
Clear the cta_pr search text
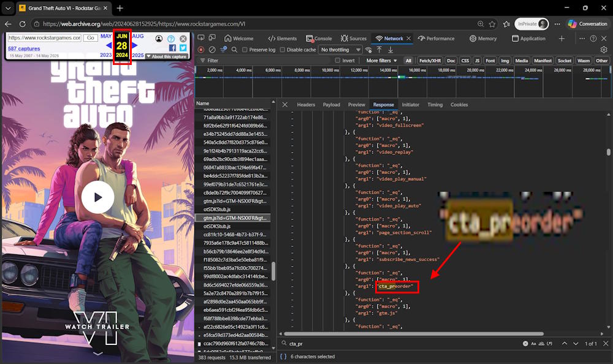(525, 343)
